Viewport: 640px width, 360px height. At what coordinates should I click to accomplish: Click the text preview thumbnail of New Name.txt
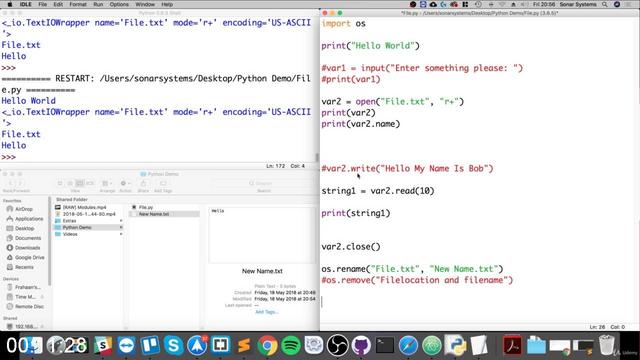(262, 235)
